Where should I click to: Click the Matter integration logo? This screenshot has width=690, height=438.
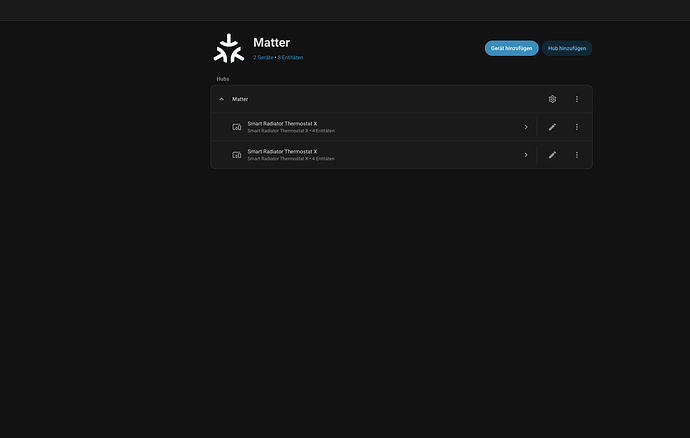(228, 48)
